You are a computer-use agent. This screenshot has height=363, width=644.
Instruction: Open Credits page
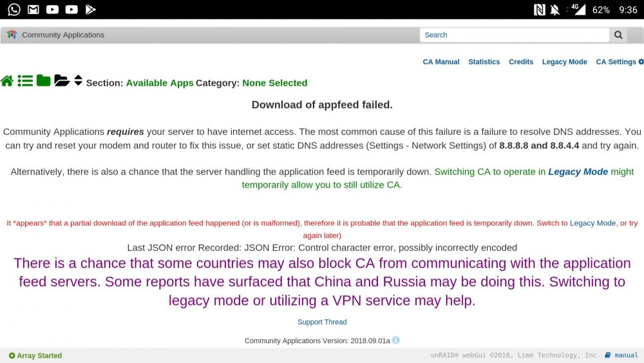tap(521, 62)
